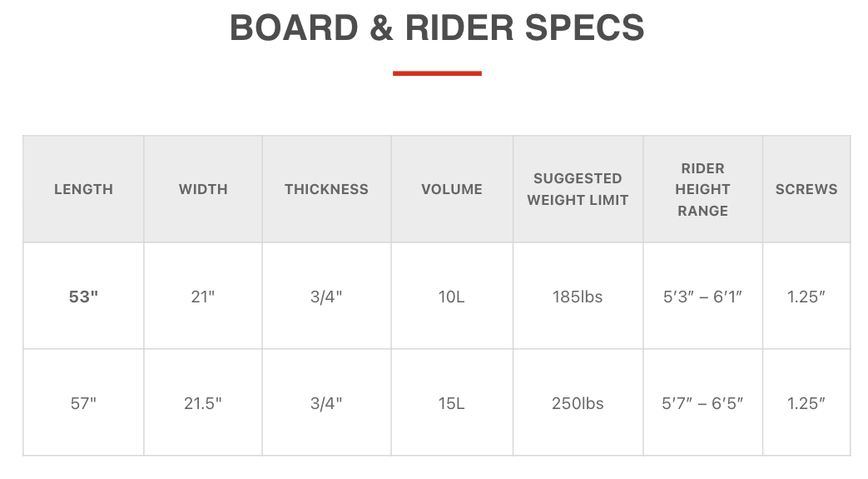Click the 21.5" width value
This screenshot has height=479, width=868.
pos(203,402)
